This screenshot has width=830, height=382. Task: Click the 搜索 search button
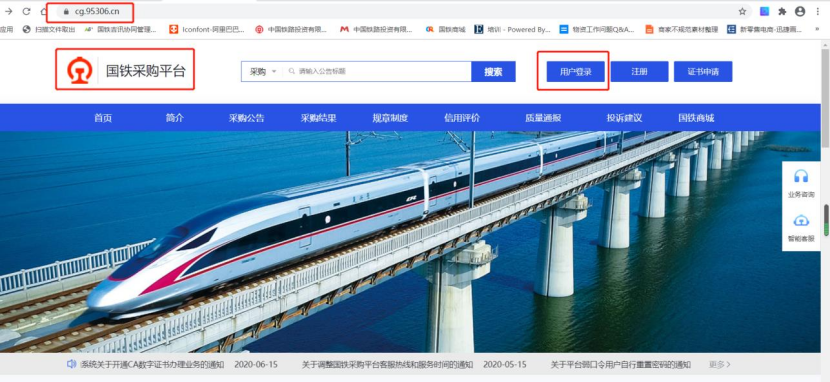tap(493, 71)
